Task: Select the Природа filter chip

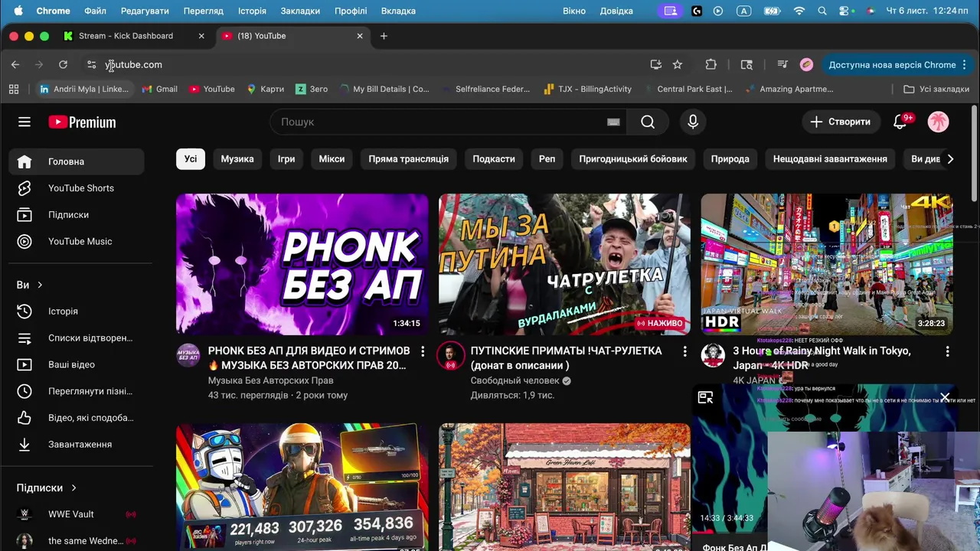Action: tap(730, 159)
